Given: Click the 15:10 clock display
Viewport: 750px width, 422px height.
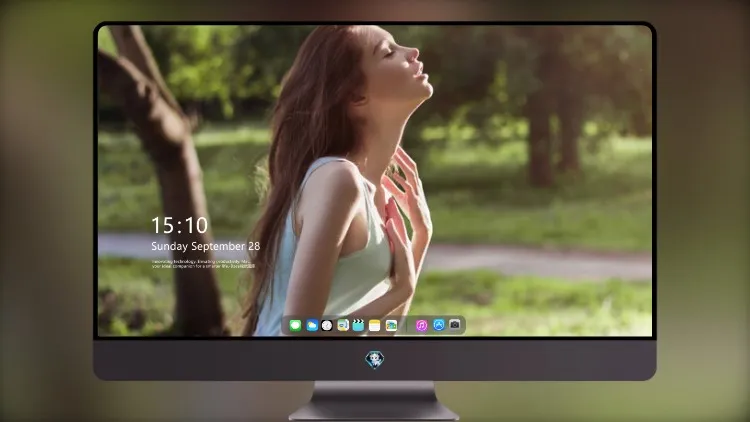Looking at the screenshot, I should (180, 225).
